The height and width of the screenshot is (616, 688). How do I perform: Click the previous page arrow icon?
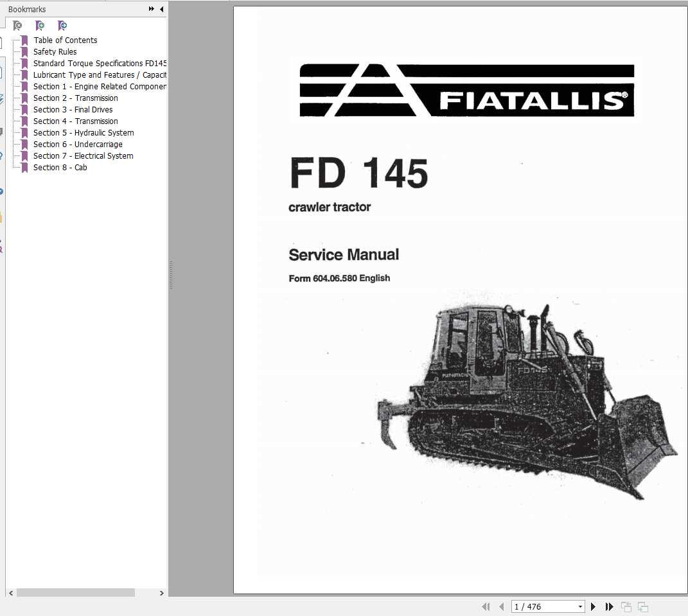tap(502, 606)
